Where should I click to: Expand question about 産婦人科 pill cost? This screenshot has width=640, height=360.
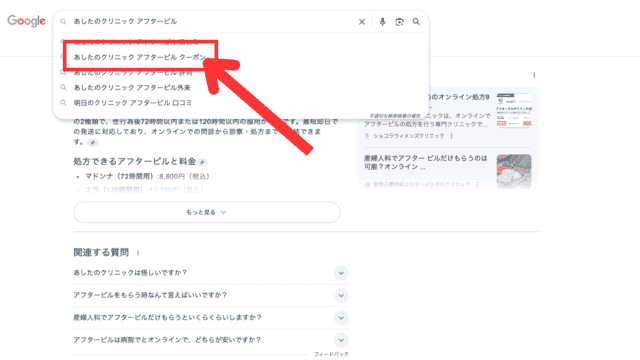pyautogui.click(x=210, y=318)
